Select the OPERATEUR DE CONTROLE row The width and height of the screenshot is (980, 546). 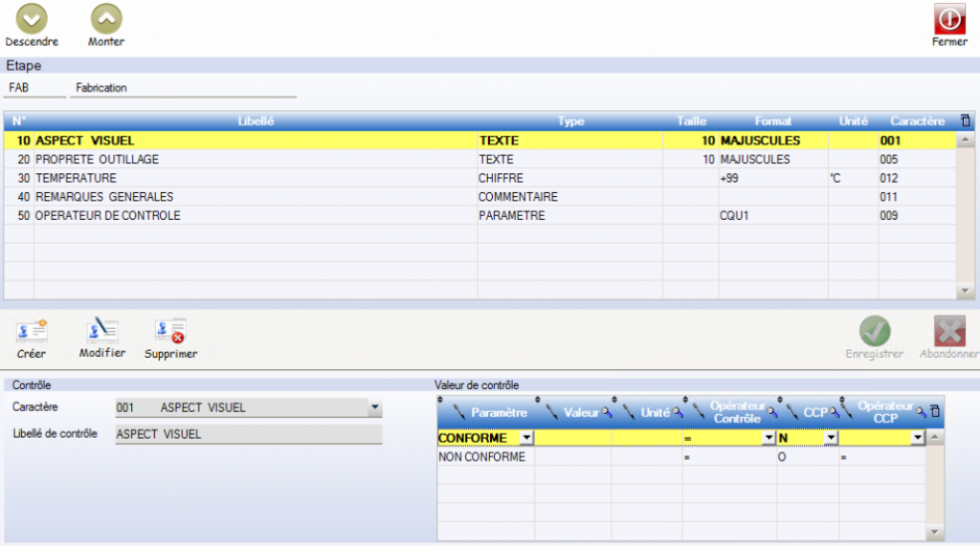click(107, 215)
